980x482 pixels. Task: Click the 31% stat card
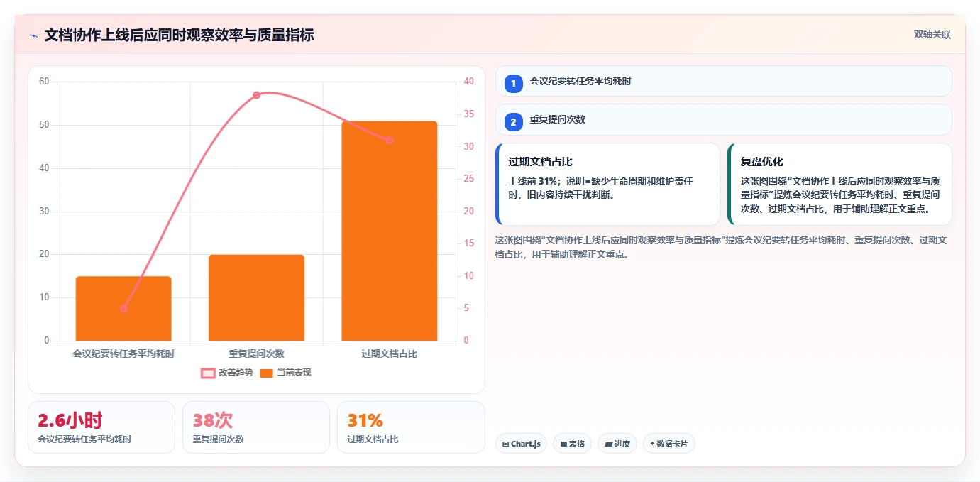tap(411, 427)
